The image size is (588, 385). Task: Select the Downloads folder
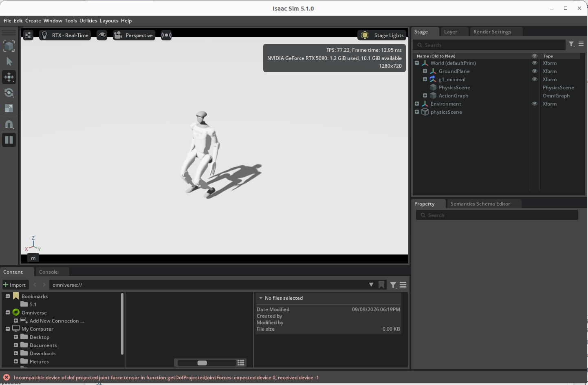pyautogui.click(x=38, y=354)
